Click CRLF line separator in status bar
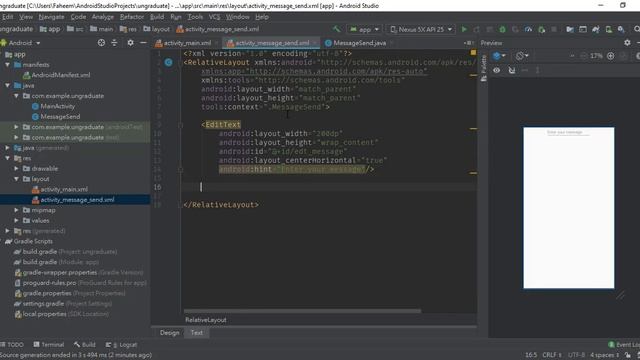This screenshot has width=640, height=360. click(552, 355)
